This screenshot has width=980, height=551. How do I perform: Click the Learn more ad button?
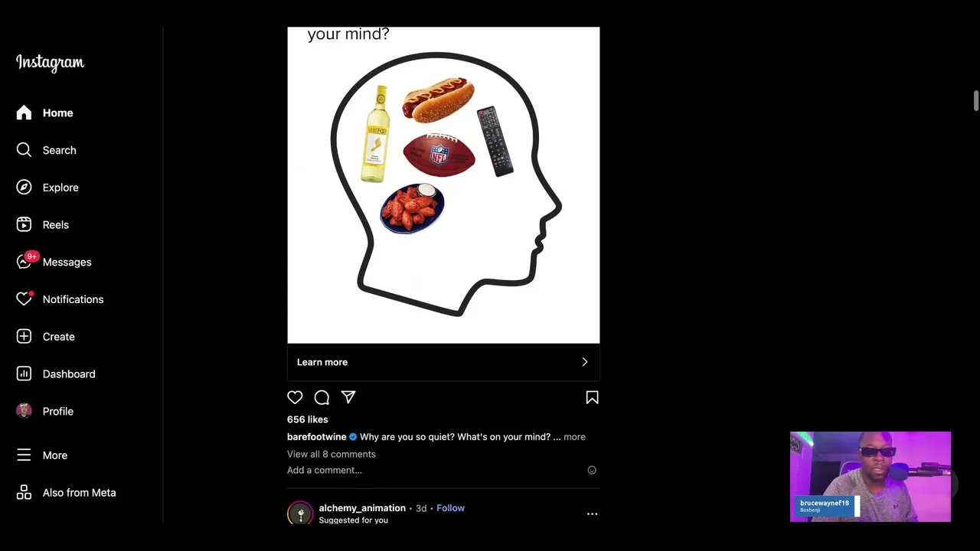point(443,362)
